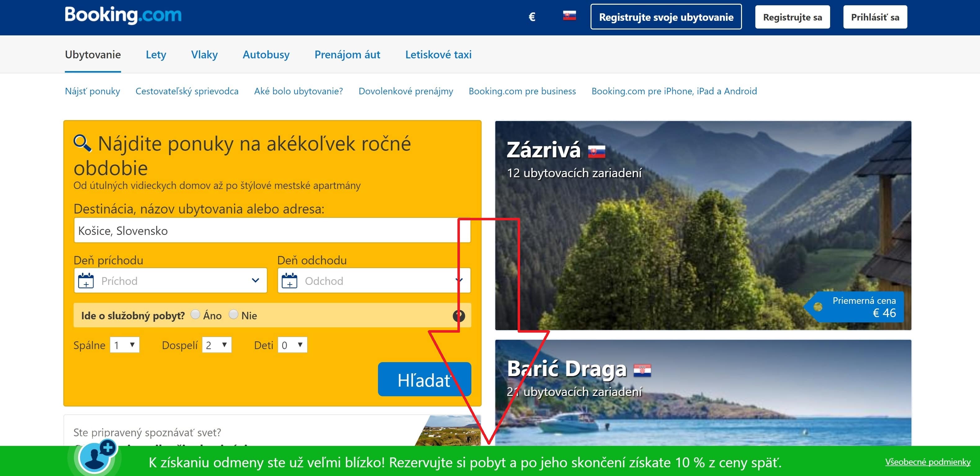980x476 pixels.
Task: Open the Zázrivá destination card
Action: [703, 225]
